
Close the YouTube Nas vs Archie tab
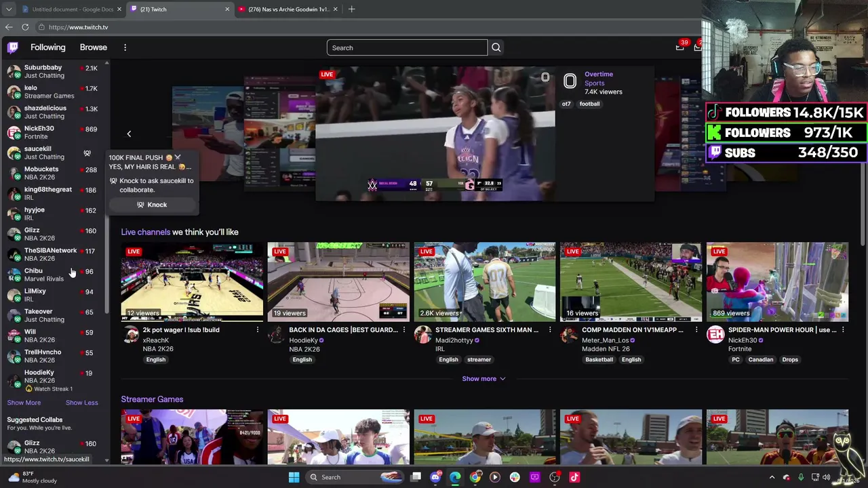[335, 9]
